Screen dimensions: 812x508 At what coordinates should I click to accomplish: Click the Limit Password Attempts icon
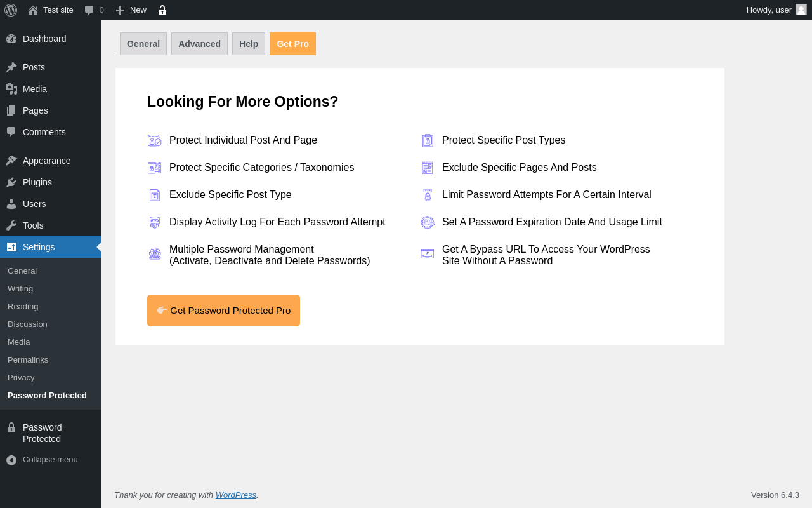click(428, 195)
